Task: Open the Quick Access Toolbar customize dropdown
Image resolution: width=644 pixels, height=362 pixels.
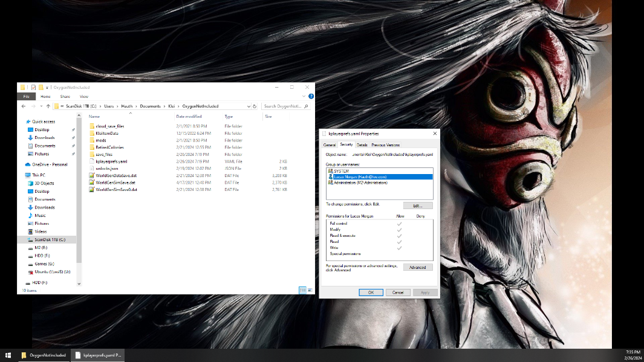Action: click(47, 88)
